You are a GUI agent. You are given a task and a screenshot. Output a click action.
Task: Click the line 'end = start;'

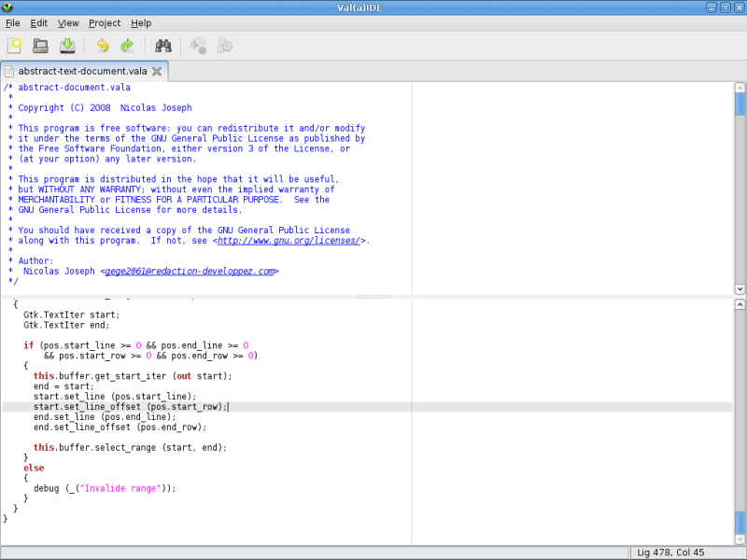coord(63,386)
